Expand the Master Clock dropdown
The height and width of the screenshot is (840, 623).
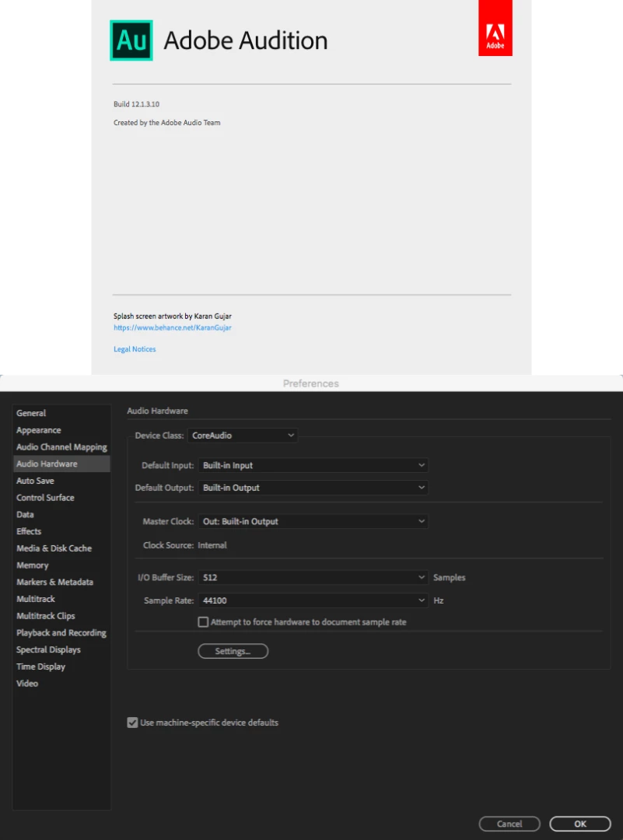pyautogui.click(x=313, y=521)
